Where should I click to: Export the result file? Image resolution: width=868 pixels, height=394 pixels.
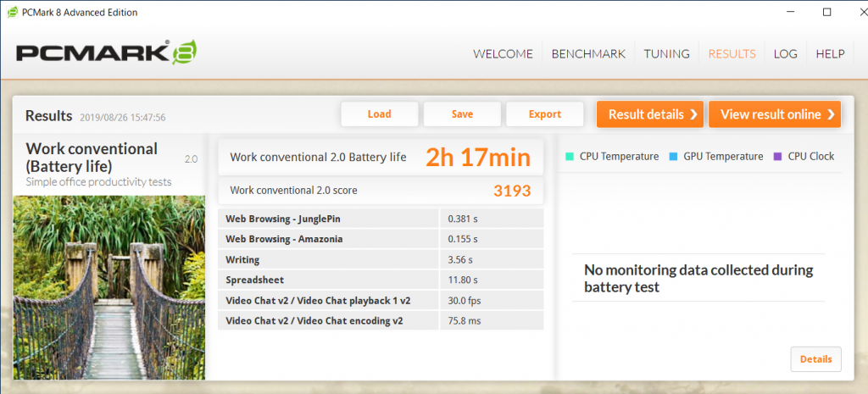[545, 114]
